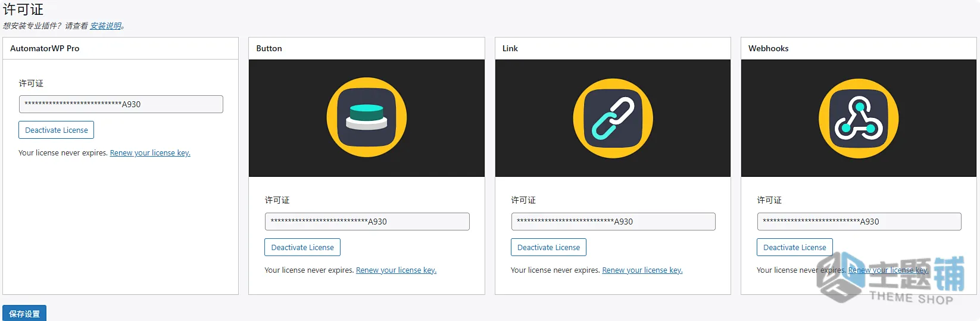Screen dimensions: 980x321
Task: Renew license key under the Link card
Action: click(x=642, y=270)
